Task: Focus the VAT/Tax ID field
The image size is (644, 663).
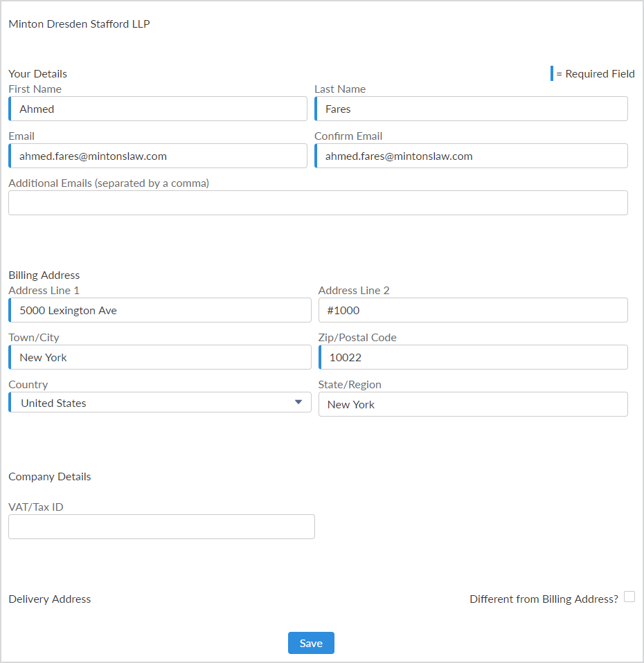Action: tap(161, 527)
